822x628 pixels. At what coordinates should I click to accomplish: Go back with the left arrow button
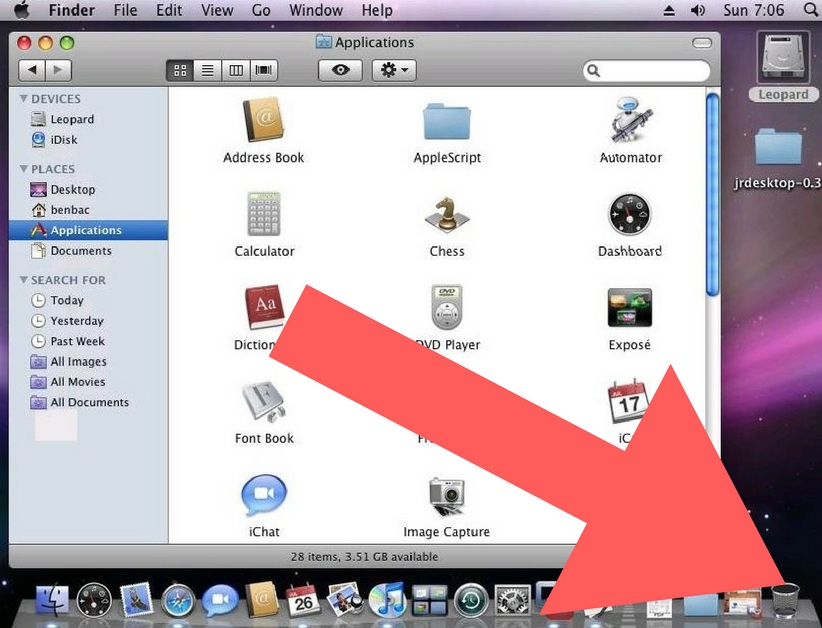(x=32, y=70)
